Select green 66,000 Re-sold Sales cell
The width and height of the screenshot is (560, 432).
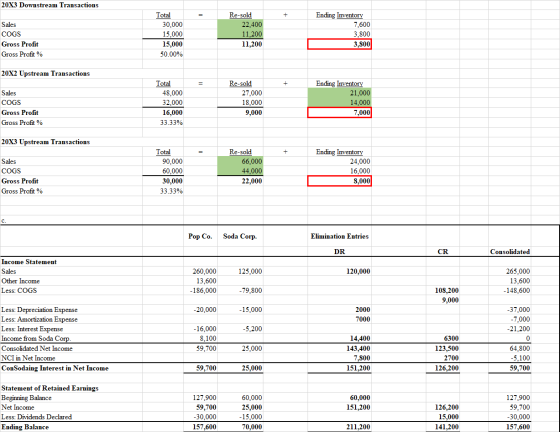point(240,162)
